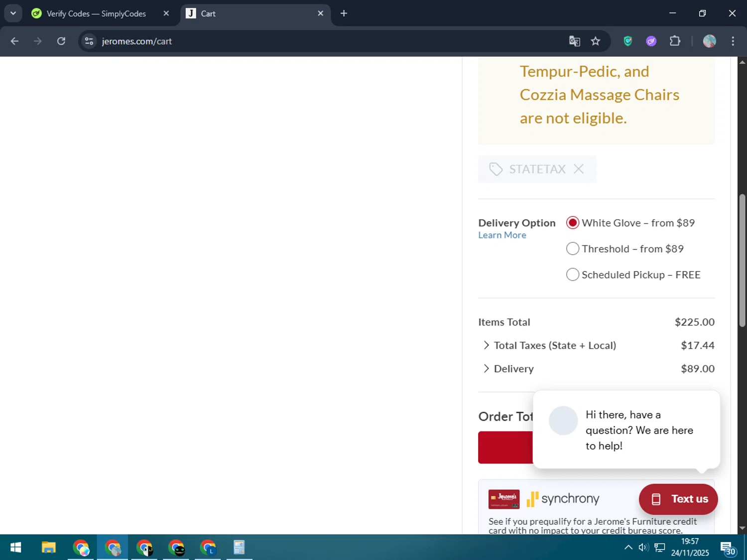Click the Order Total heading
This screenshot has width=747, height=560.
(505, 417)
